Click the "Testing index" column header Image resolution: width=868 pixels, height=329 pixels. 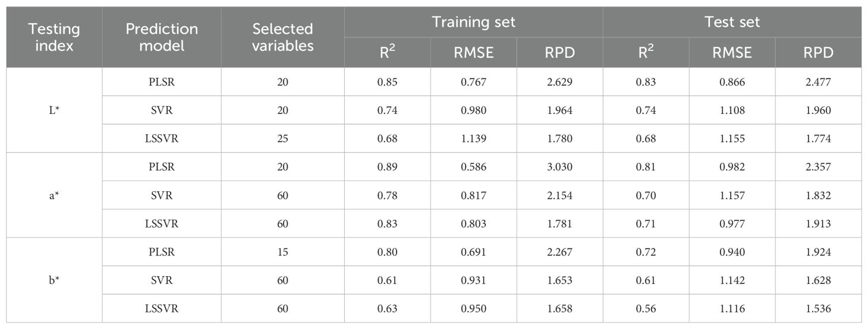tap(54, 37)
